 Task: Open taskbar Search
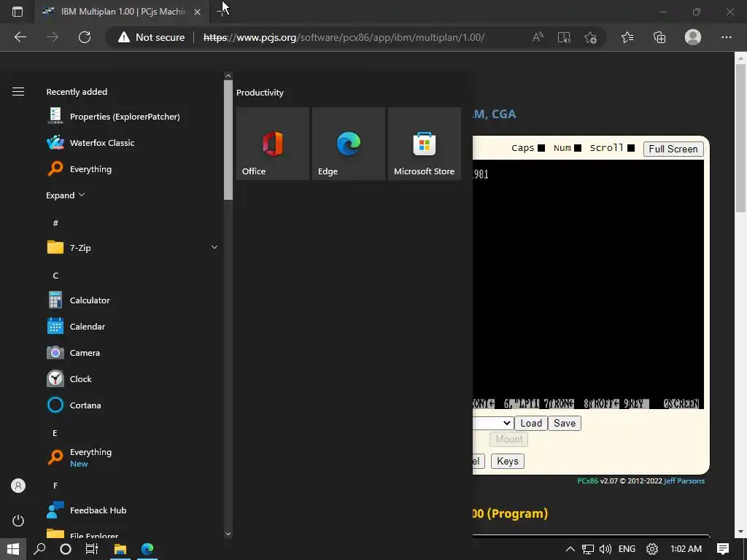[x=39, y=549]
